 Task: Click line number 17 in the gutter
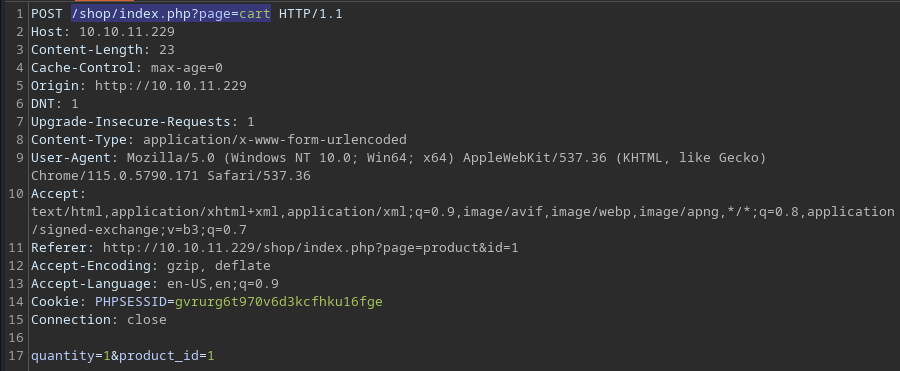click(x=16, y=355)
